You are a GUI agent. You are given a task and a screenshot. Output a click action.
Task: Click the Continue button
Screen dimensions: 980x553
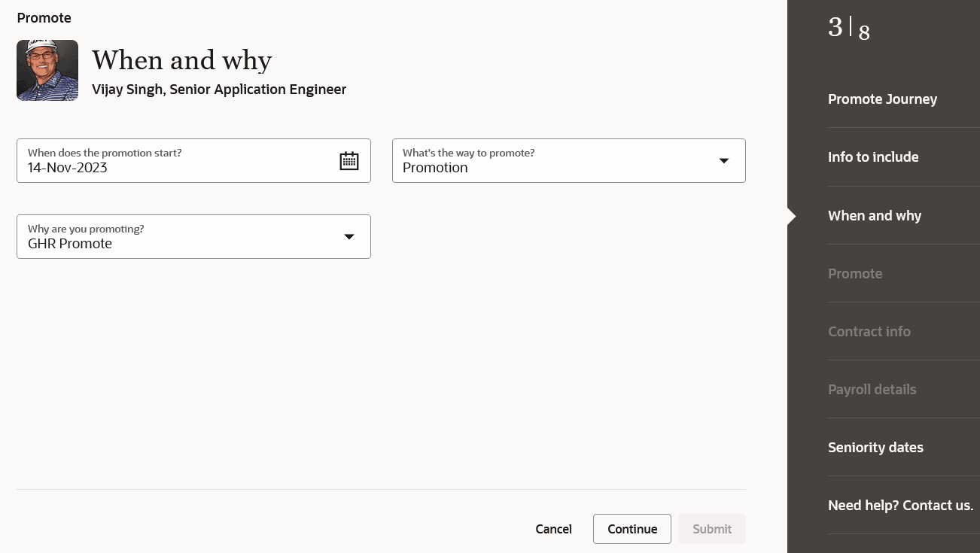pyautogui.click(x=632, y=529)
